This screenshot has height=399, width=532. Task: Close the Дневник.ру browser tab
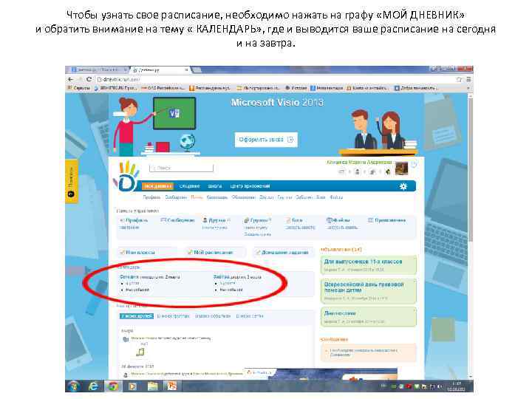point(186,70)
